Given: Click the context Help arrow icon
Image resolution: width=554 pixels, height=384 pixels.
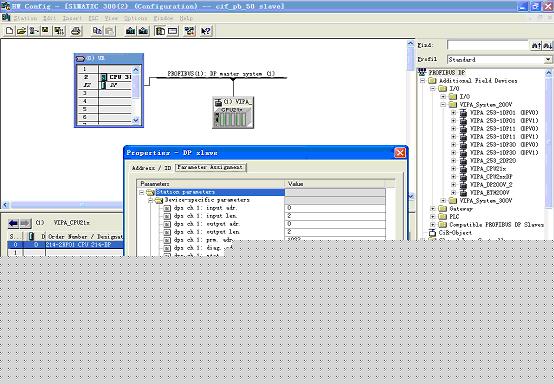Looking at the screenshot, I should click(x=206, y=31).
